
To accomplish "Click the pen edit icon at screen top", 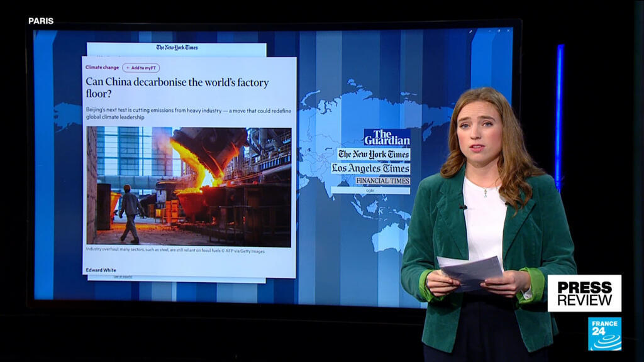I will [470, 31].
